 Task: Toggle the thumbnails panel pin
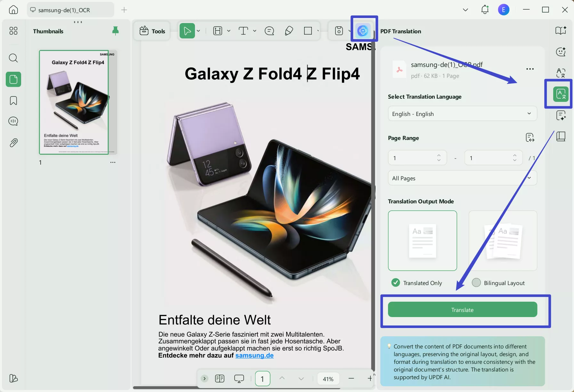115,31
